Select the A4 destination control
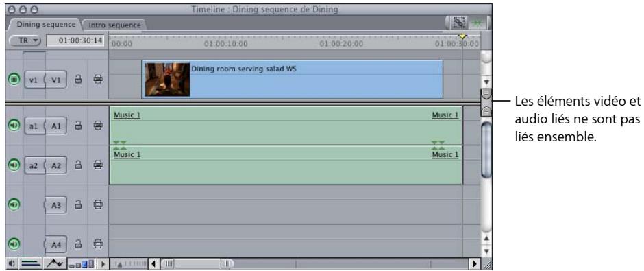644x271 pixels. click(x=56, y=245)
